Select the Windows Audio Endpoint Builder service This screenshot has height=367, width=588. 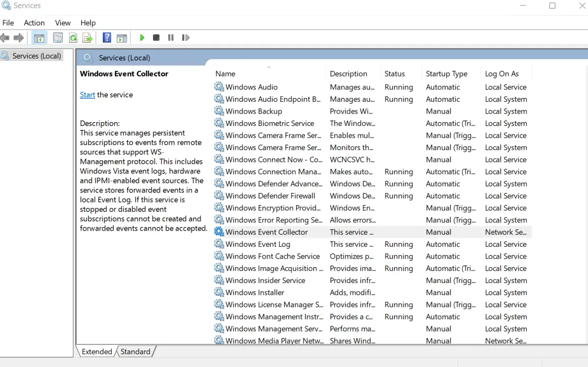(273, 99)
